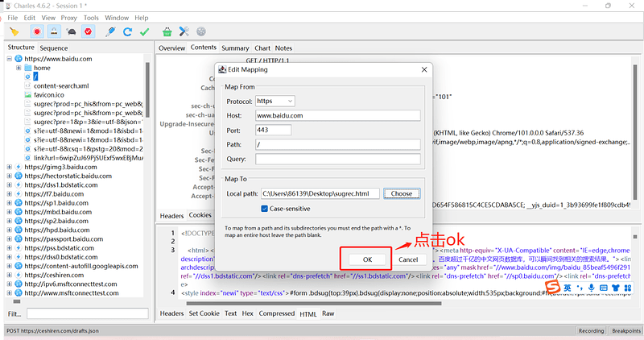Open the Settings gear icon
Image resolution: width=644 pixels, height=340 pixels.
point(200,31)
